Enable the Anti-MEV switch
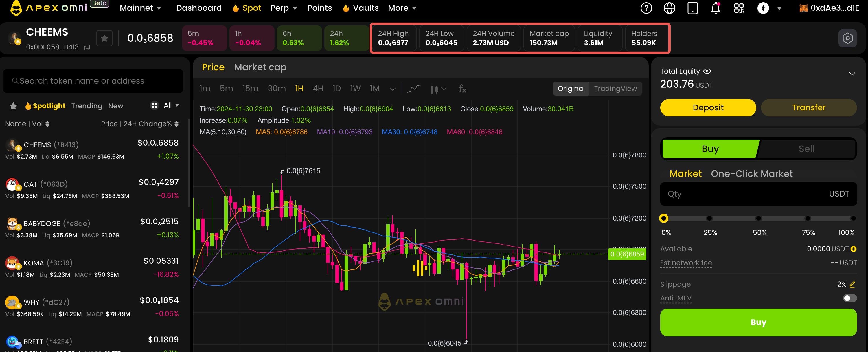This screenshot has width=868, height=352. [849, 298]
